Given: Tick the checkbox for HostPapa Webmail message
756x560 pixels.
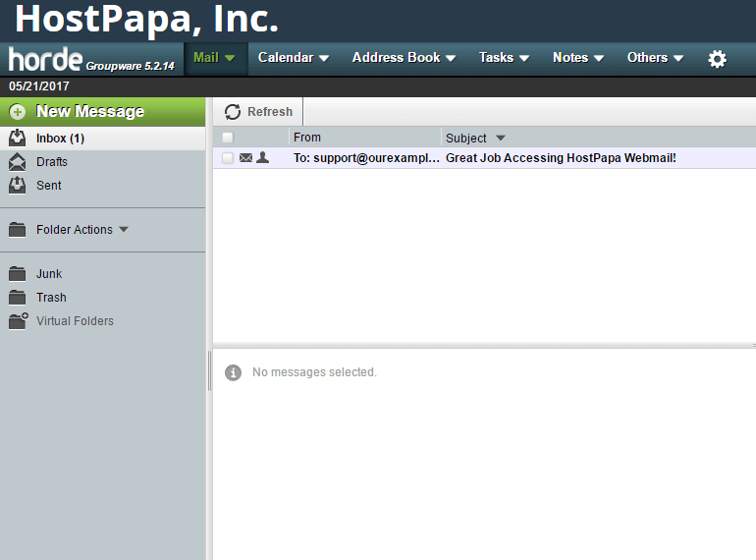Looking at the screenshot, I should pos(228,158).
